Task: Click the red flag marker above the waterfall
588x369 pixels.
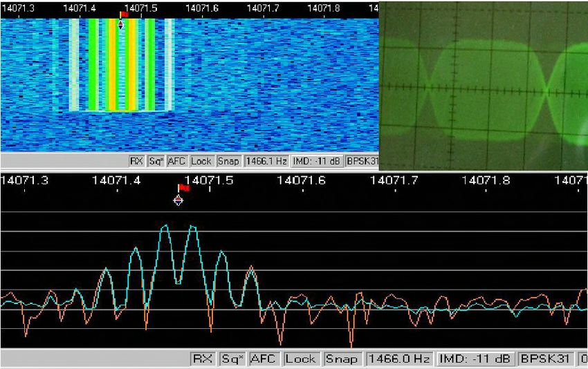Action: pyautogui.click(x=124, y=15)
